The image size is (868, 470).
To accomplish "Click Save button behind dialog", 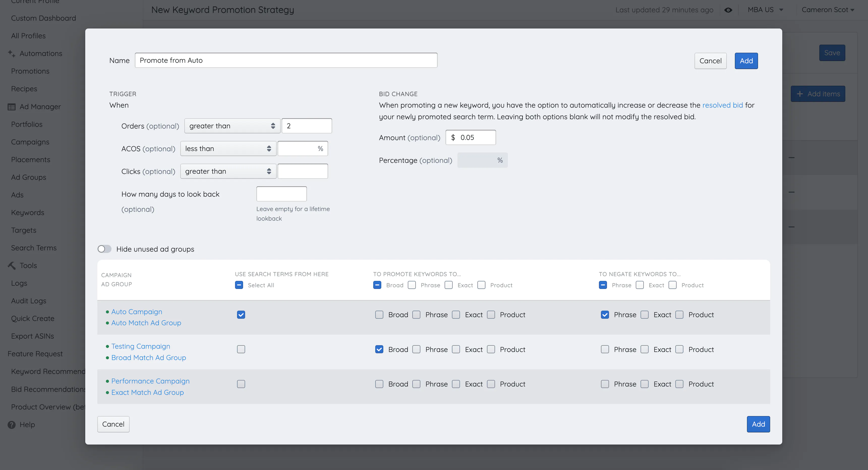I will click(832, 53).
